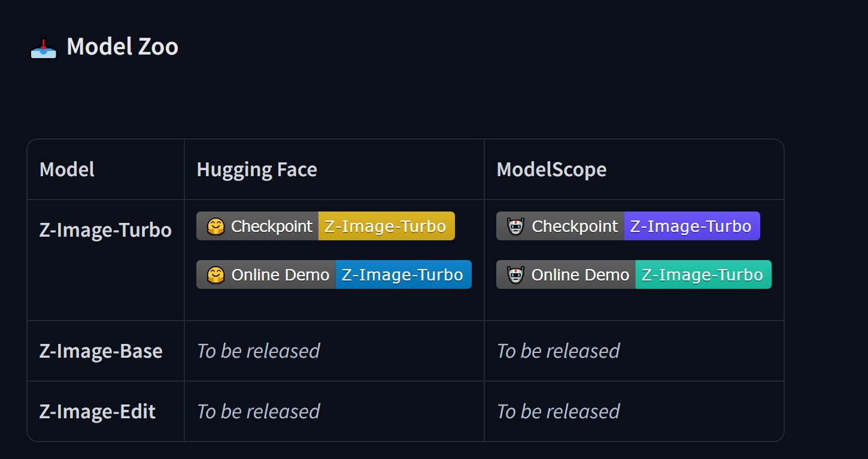Image resolution: width=868 pixels, height=459 pixels.
Task: Open the green Z-Image-Turbo ModelScope demo badge
Action: [703, 274]
